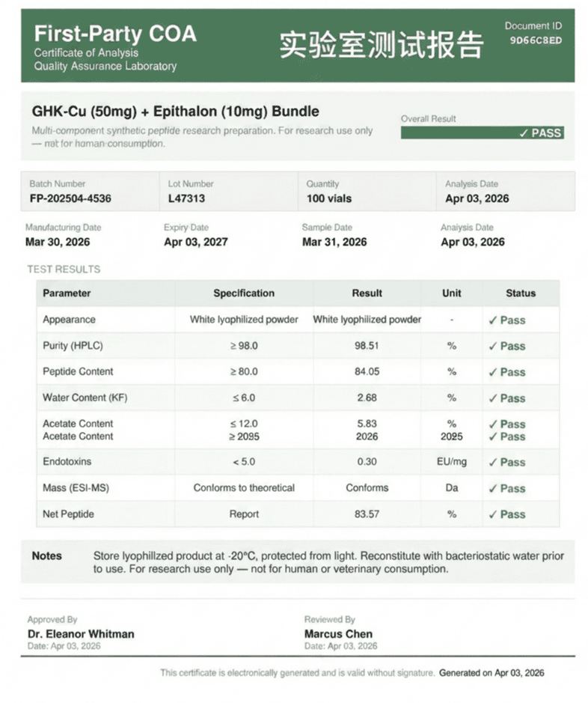Viewport: 588px width, 703px height.
Task: Click the Expiry Date Apr 03, 2027
Action: coord(196,242)
